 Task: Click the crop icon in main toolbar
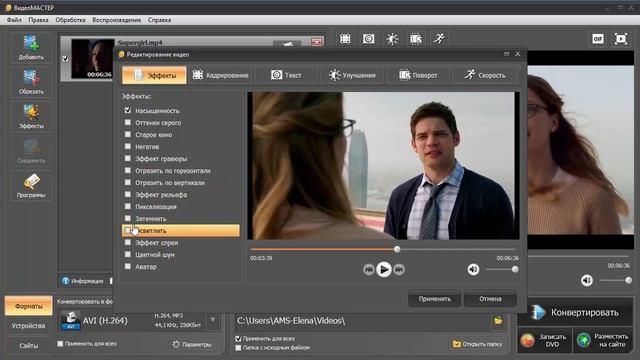345,39
